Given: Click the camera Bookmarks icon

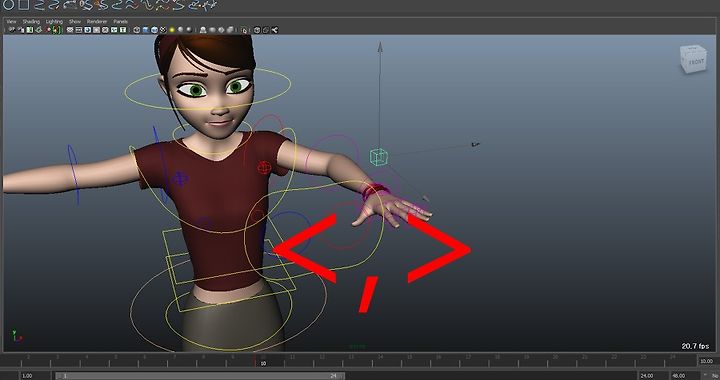Looking at the screenshot, I should coord(30,30).
